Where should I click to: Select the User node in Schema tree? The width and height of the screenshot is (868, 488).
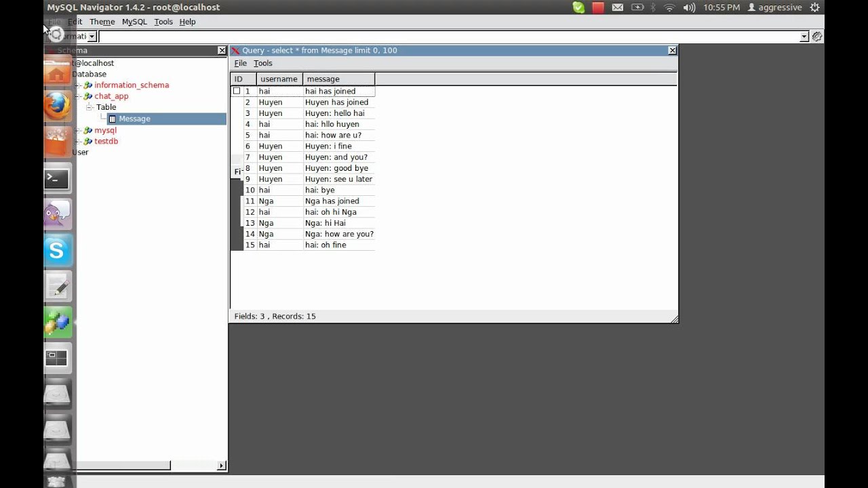[x=80, y=152]
